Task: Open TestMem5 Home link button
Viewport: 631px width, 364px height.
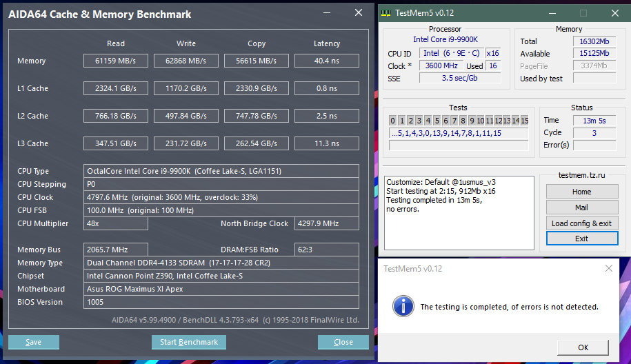Action: tap(581, 192)
